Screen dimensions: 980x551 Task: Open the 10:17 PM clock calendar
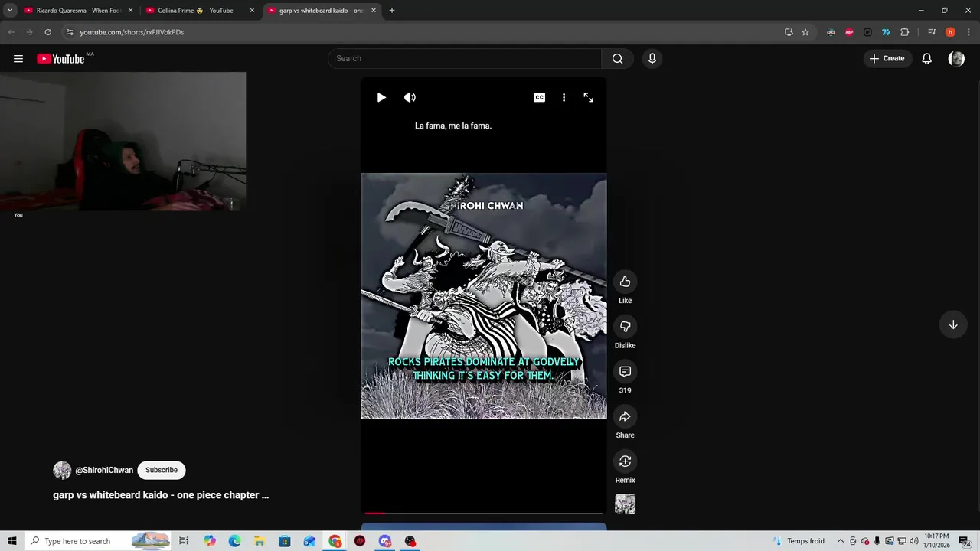(937, 541)
